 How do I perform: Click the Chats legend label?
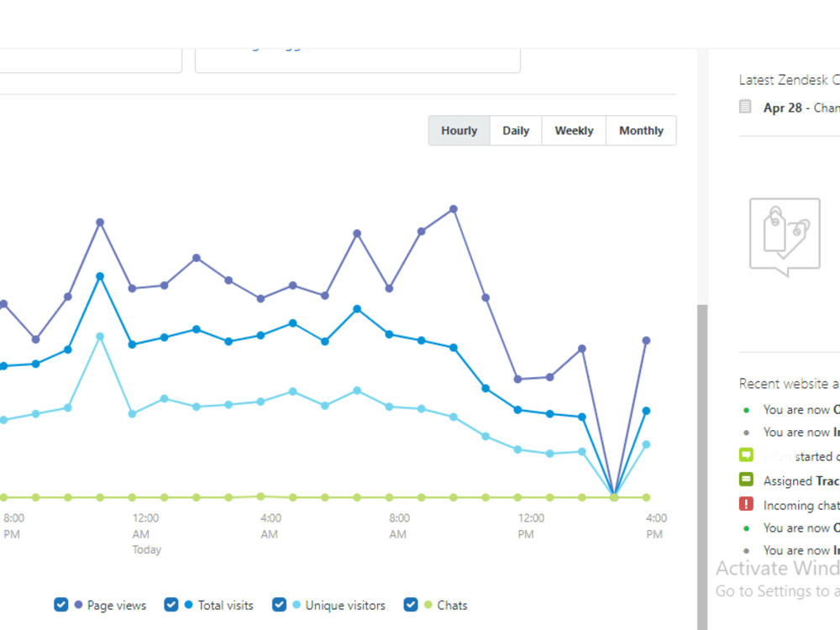click(x=452, y=606)
